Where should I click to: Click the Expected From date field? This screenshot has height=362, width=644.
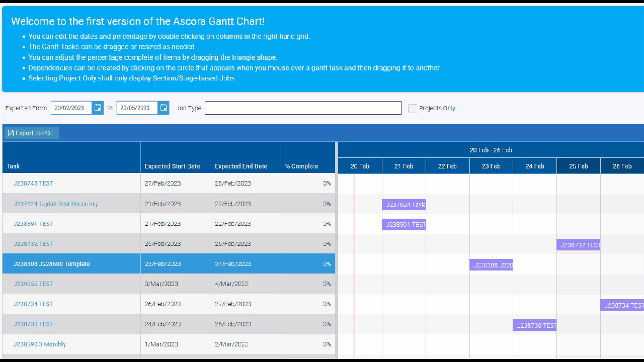[71, 108]
